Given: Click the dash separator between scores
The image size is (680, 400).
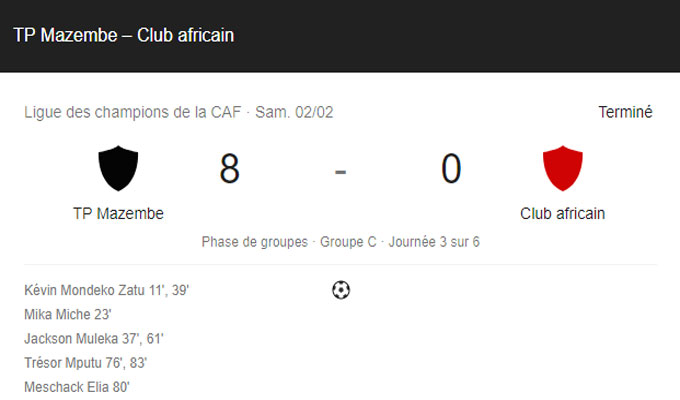Looking at the screenshot, I should (x=340, y=172).
